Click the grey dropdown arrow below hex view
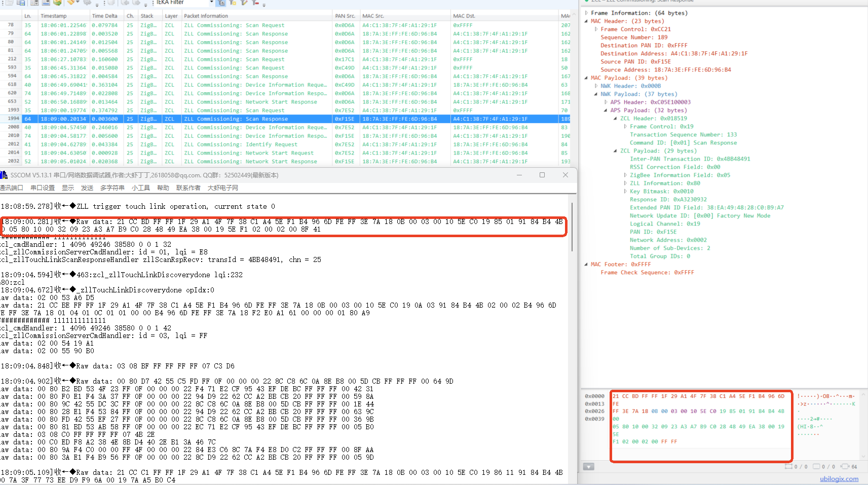The width and height of the screenshot is (868, 485). [x=588, y=467]
